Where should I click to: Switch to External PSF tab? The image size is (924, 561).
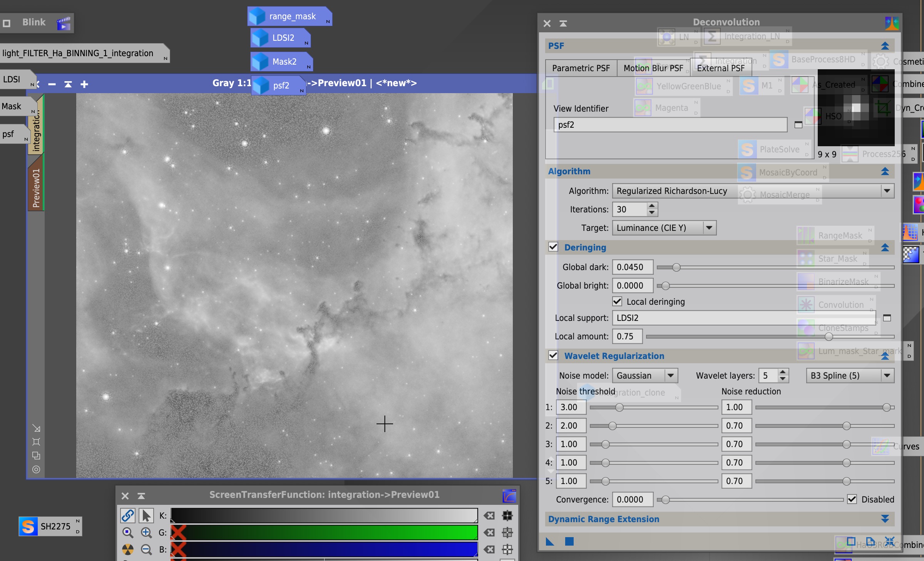click(721, 68)
